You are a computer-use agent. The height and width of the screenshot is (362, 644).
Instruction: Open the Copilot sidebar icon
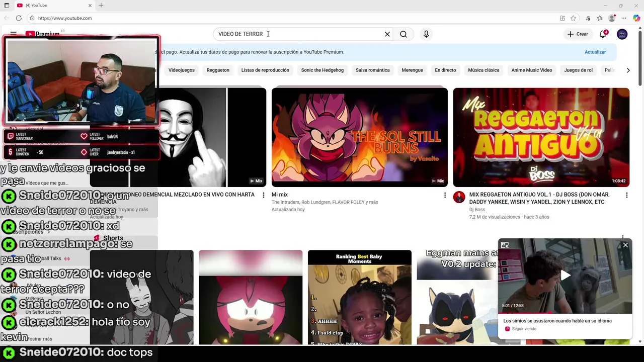coord(636,18)
